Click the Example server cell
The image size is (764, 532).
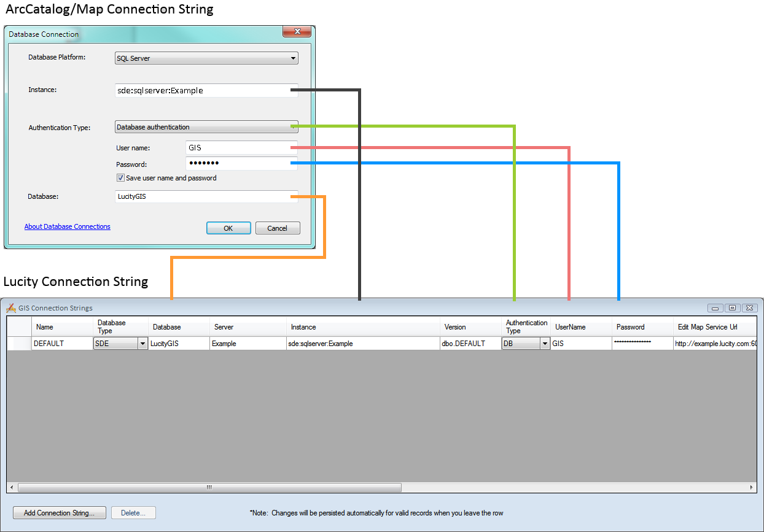(x=248, y=344)
